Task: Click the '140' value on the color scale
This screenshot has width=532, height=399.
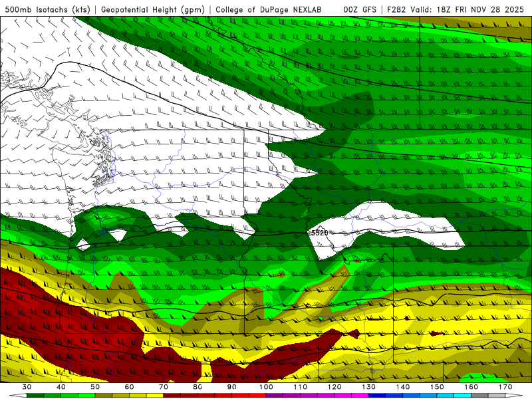Action: click(x=403, y=387)
